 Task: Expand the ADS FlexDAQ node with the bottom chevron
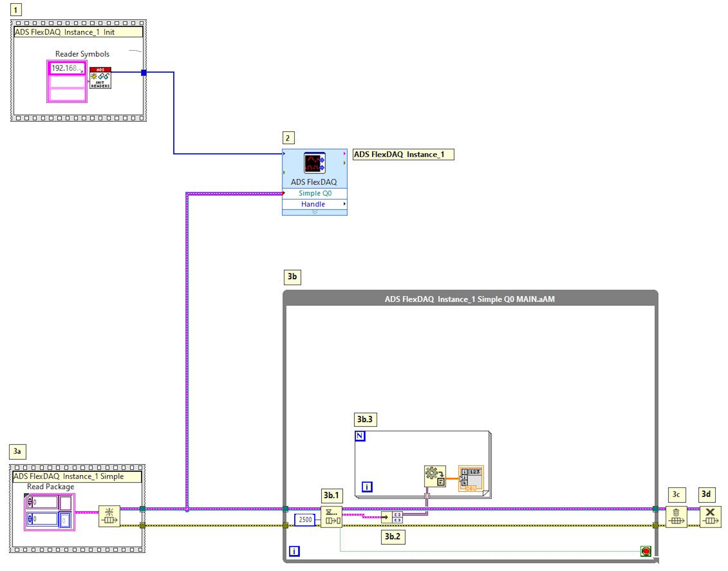point(315,212)
